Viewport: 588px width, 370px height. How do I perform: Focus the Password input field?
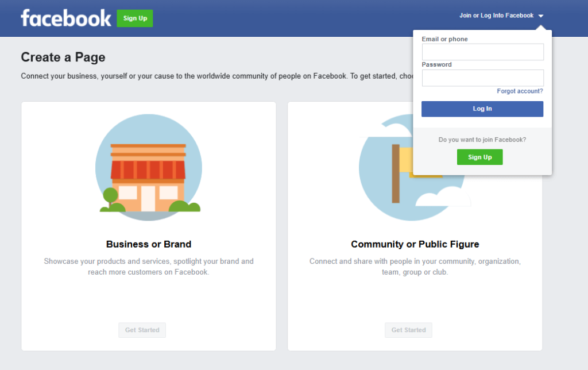[x=482, y=78]
